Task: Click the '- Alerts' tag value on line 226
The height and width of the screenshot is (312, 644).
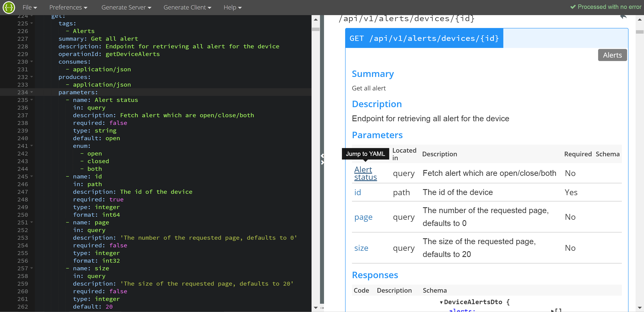Action: pyautogui.click(x=80, y=31)
